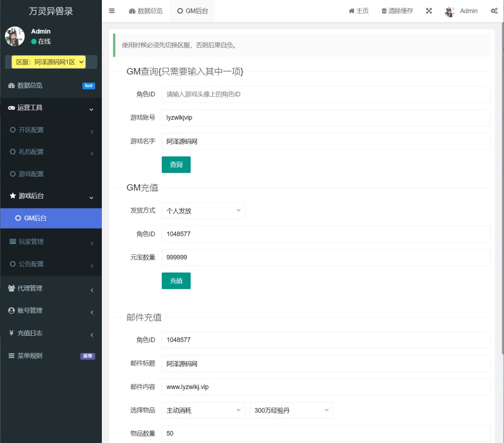
Task: Open the 300万经验丹 item dropdown
Action: [x=291, y=410]
